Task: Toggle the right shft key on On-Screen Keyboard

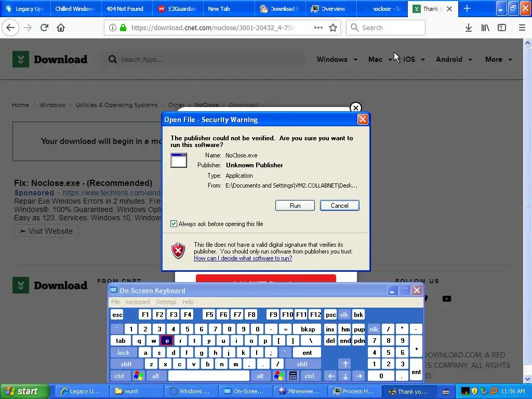Action: pyautogui.click(x=302, y=364)
